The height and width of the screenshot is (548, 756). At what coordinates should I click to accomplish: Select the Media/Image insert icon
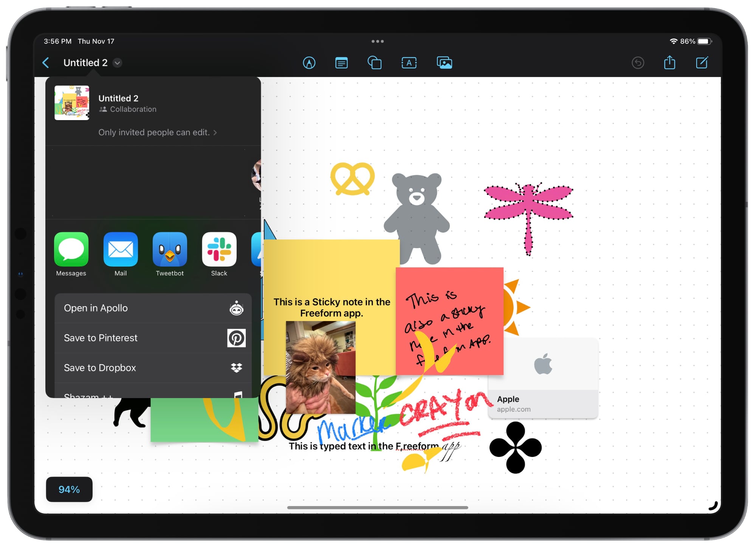tap(444, 63)
